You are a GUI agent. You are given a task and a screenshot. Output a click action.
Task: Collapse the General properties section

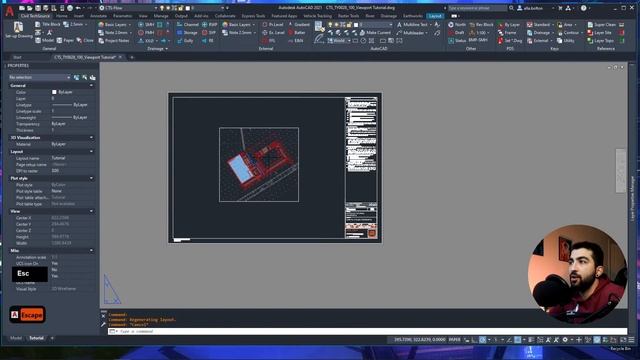coord(91,86)
